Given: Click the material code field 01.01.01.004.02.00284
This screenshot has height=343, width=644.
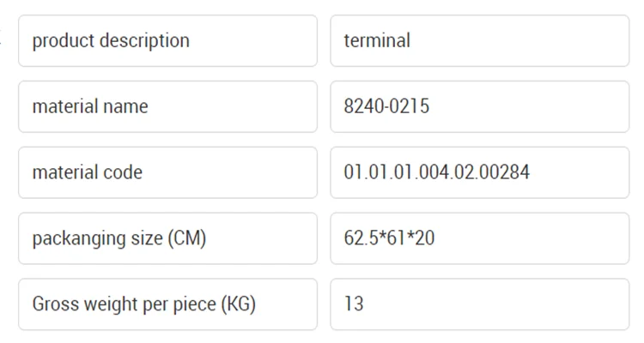Looking at the screenshot, I should 479,172.
